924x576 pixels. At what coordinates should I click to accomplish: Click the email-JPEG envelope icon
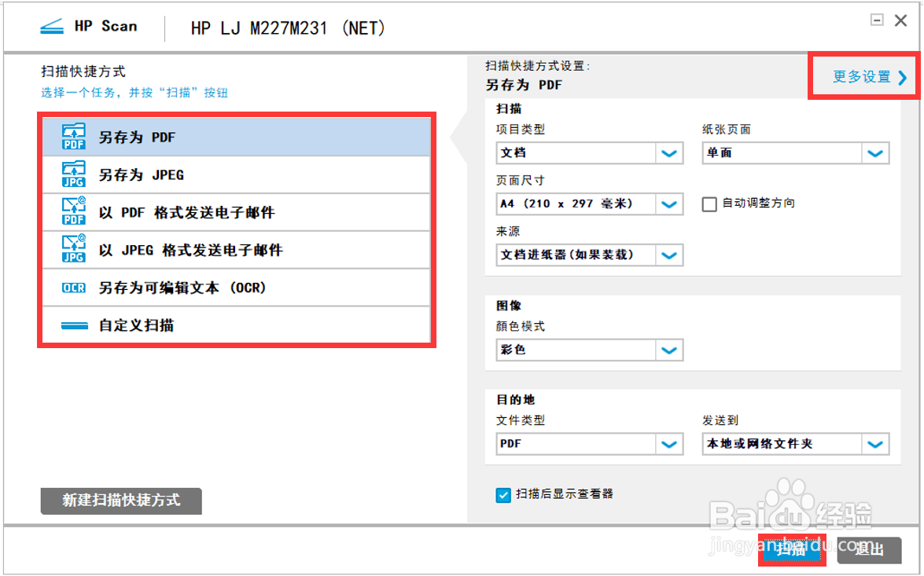(x=73, y=250)
